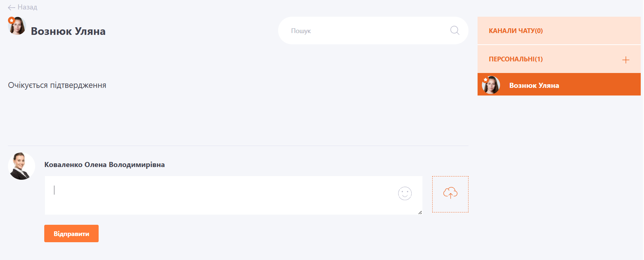
Task: Expand the КАНАЛИ ЧАТУ(0) section
Action: (x=559, y=31)
